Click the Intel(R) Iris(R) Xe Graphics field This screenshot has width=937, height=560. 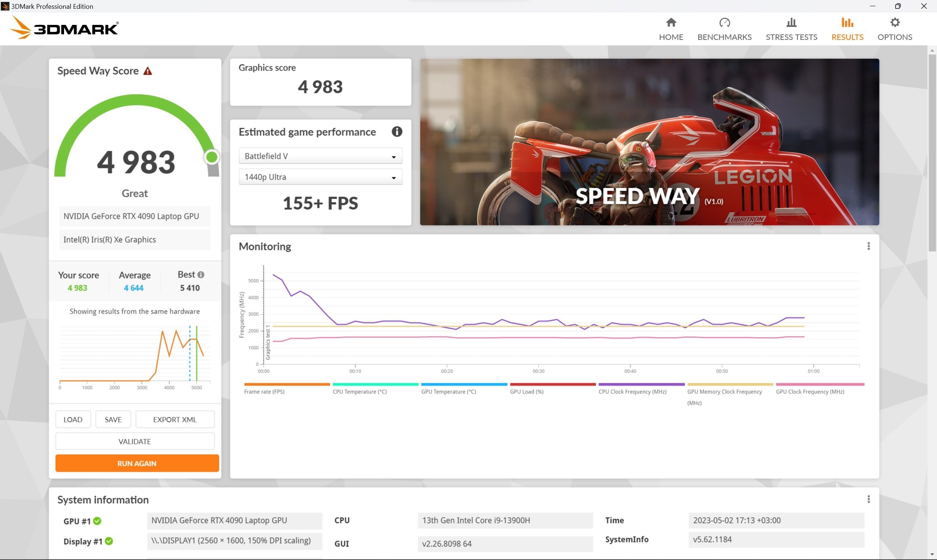coord(135,240)
